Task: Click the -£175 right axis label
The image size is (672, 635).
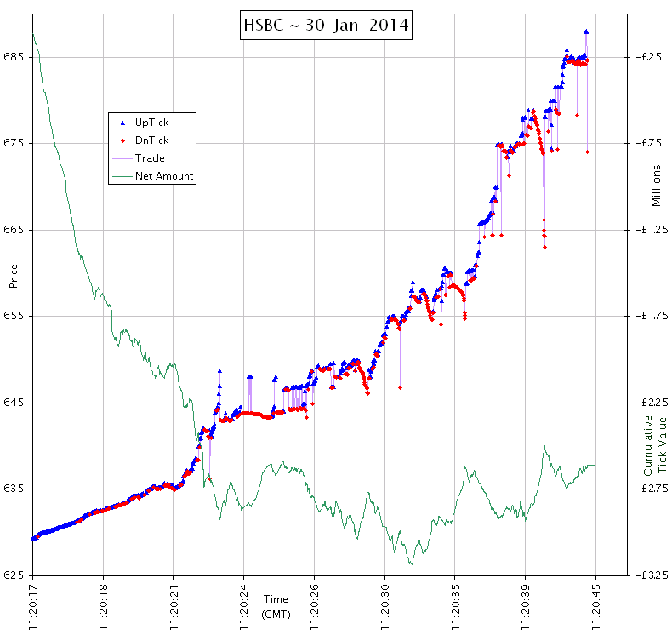Action: click(x=652, y=316)
